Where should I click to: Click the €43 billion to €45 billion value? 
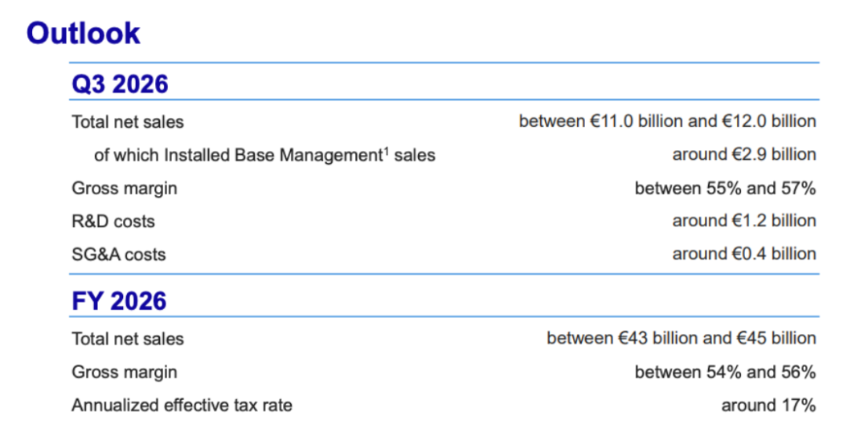(x=682, y=338)
